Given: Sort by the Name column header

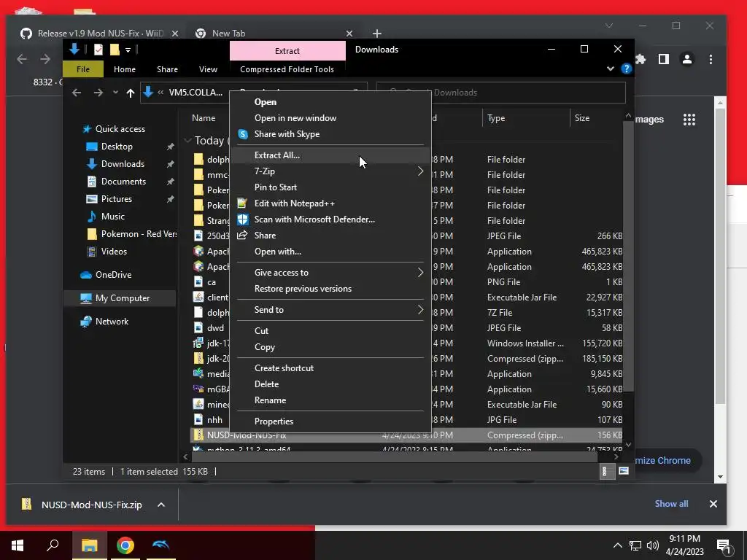Looking at the screenshot, I should pos(204,118).
